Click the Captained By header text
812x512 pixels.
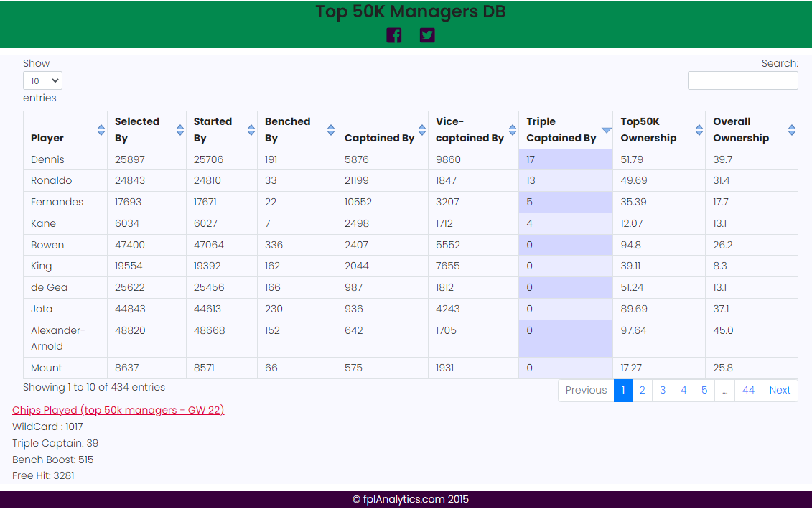coord(380,138)
